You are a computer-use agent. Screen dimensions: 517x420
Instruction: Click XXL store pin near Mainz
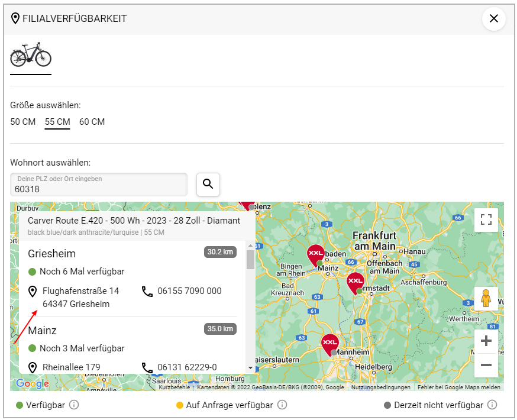click(x=316, y=255)
